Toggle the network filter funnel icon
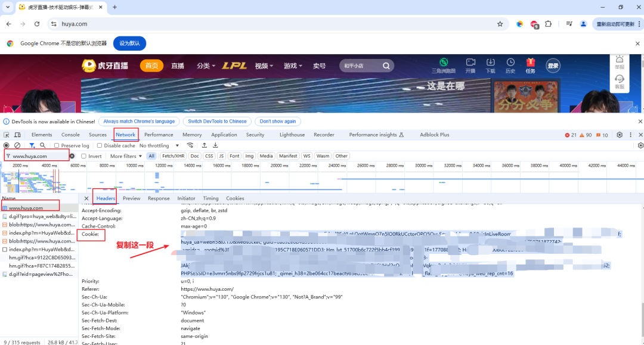644x345 pixels. 32,145
